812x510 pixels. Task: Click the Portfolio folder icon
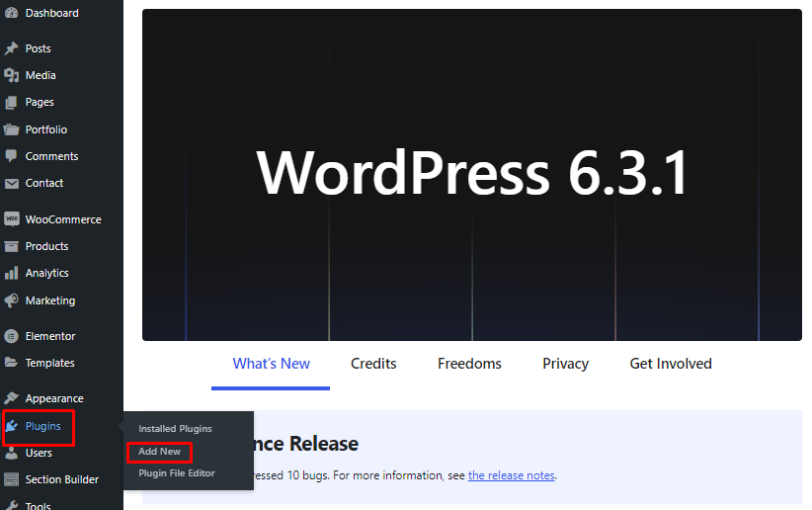(x=12, y=129)
